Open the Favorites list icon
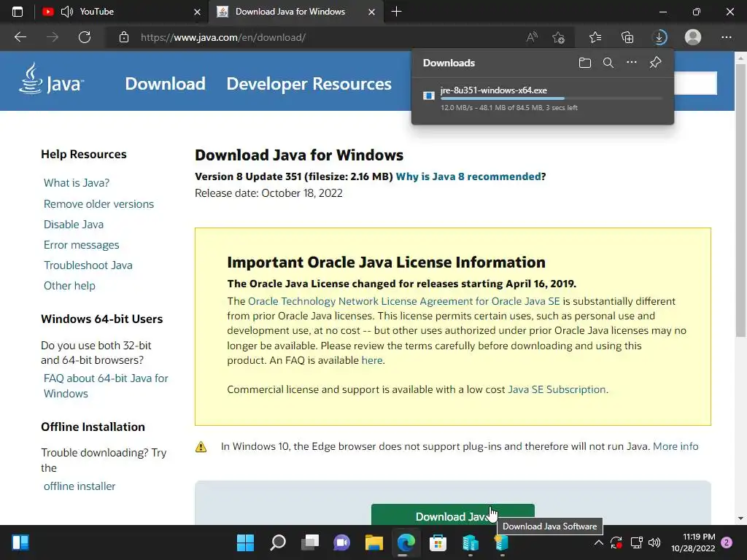The image size is (747, 560). [595, 37]
